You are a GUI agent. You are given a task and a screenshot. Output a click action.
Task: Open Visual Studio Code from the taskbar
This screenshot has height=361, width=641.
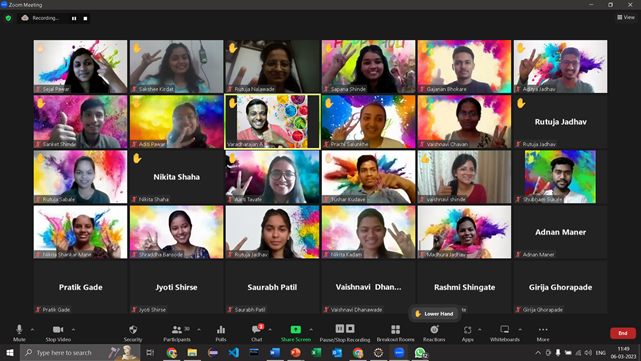pos(233,352)
